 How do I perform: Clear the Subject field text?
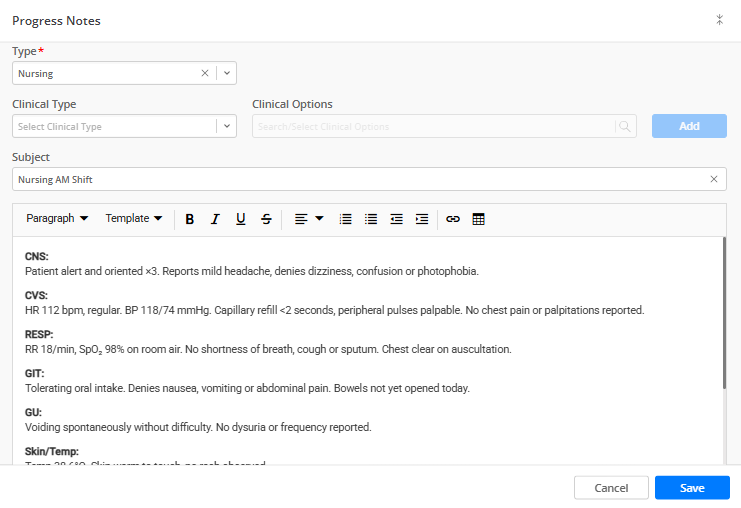coord(714,179)
